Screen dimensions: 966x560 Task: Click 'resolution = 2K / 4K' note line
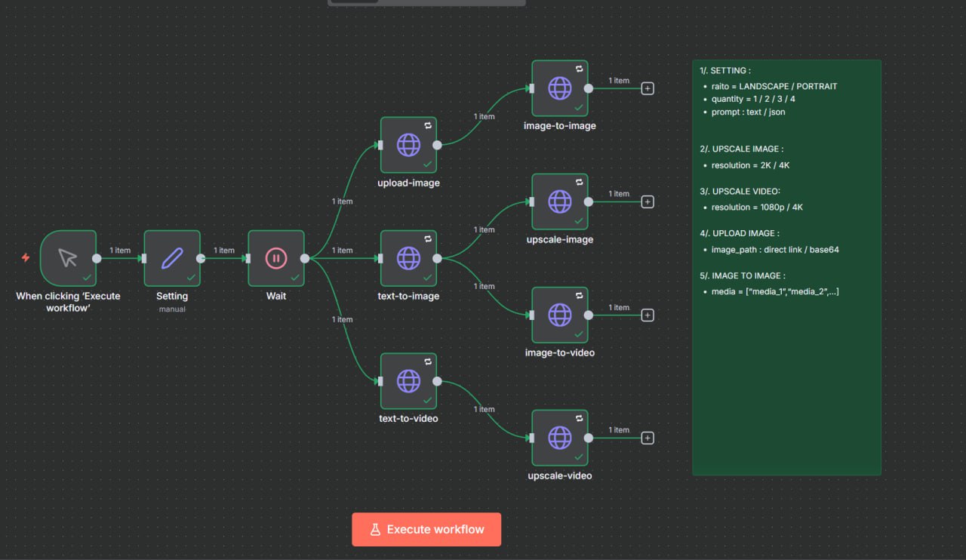click(751, 165)
